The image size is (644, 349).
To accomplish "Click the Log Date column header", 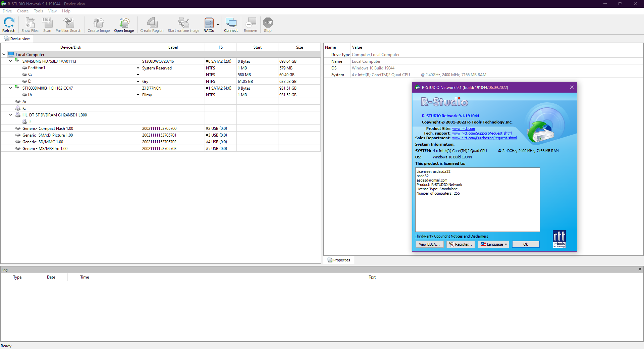I will tap(51, 277).
